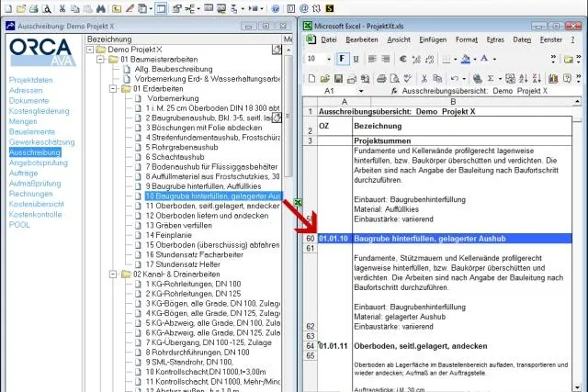Click the Spelling check icon in Excel
This screenshot has width=588, height=392.
click(407, 78)
